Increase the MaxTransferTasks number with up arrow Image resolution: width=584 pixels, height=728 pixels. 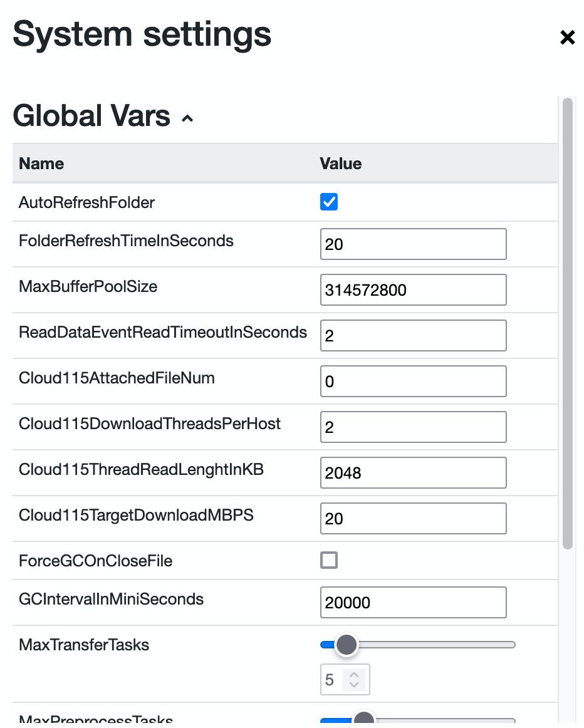click(354, 675)
